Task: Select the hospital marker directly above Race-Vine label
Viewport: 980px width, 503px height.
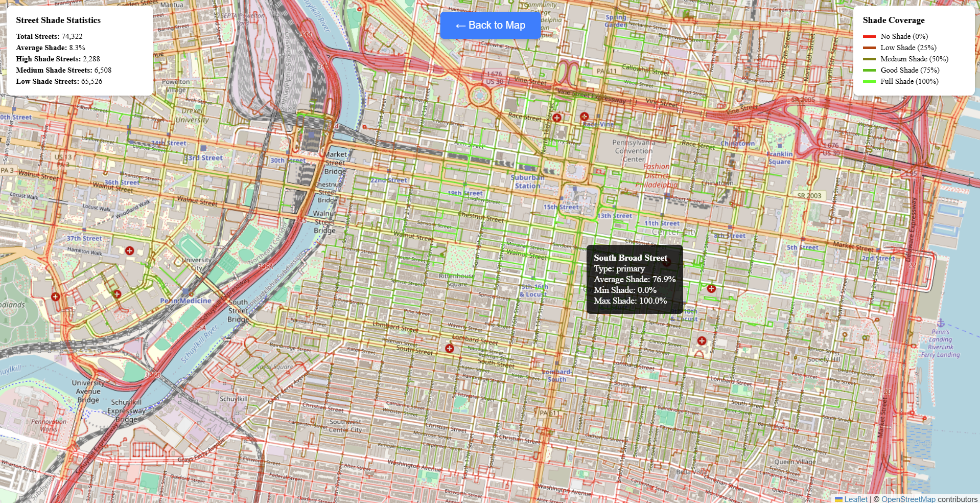Action: coord(585,117)
